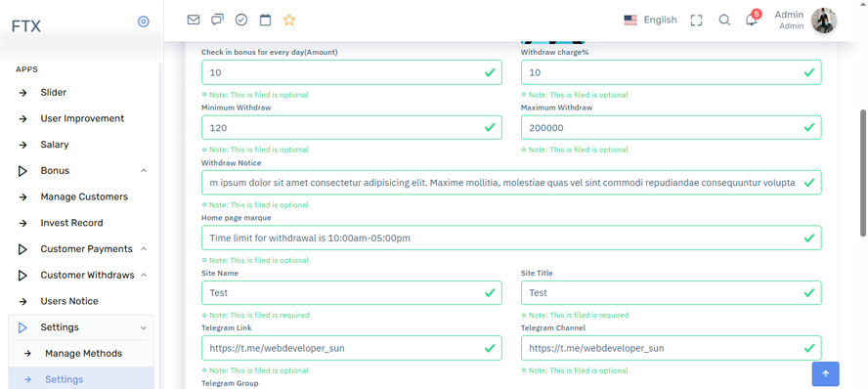This screenshot has width=868, height=389.
Task: Open the checkmark circle todo icon
Action: tap(241, 20)
